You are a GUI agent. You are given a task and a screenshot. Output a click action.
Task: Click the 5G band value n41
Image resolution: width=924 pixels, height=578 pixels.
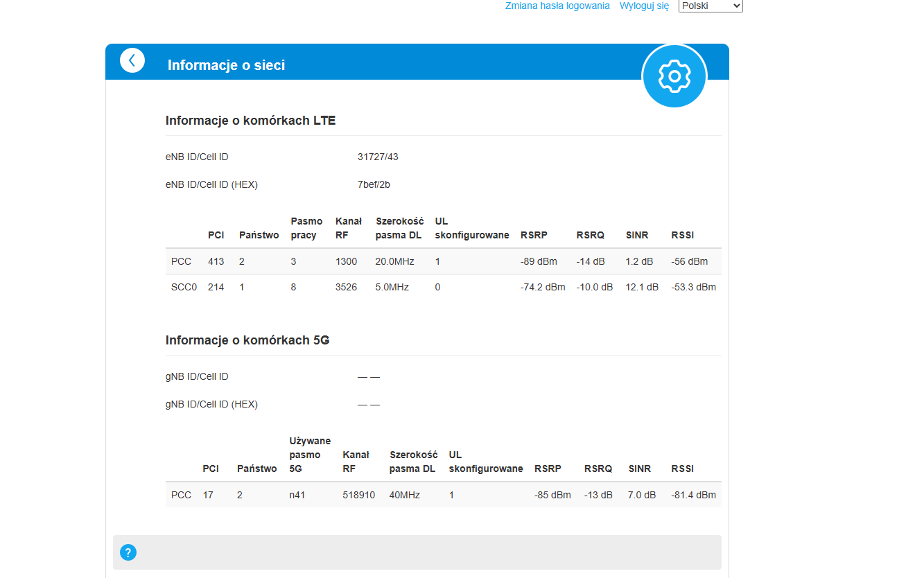pos(297,495)
